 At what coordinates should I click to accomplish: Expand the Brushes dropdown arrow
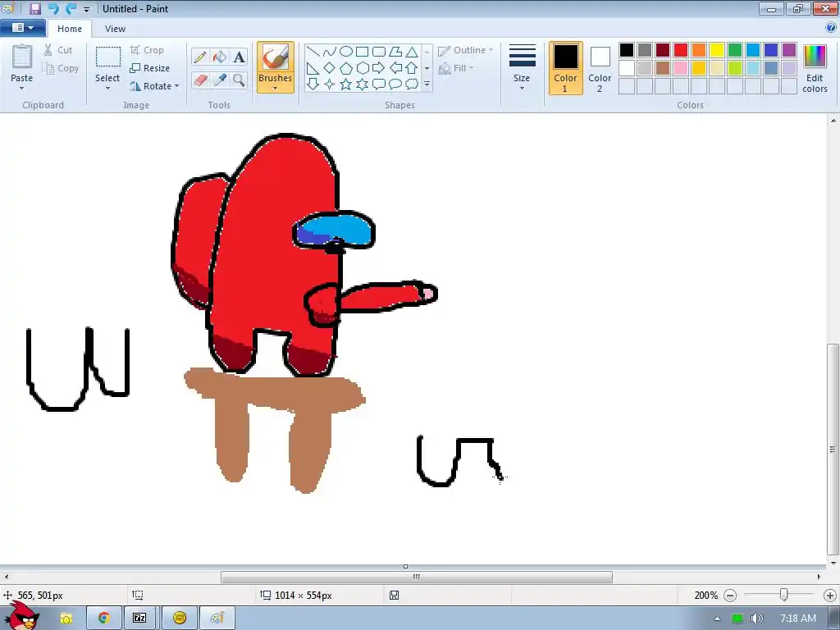(x=276, y=89)
